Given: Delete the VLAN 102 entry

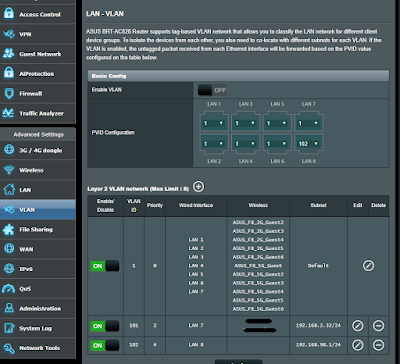Looking at the screenshot, I should pyautogui.click(x=378, y=345).
